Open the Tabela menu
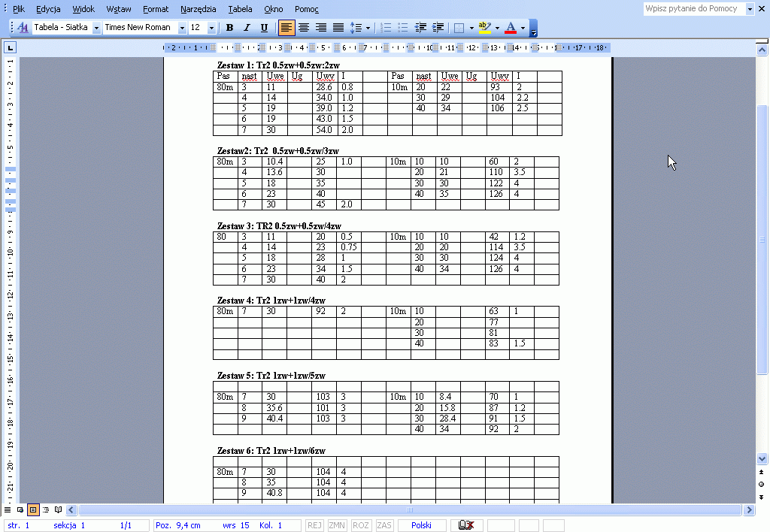This screenshot has width=770, height=532. [240, 9]
